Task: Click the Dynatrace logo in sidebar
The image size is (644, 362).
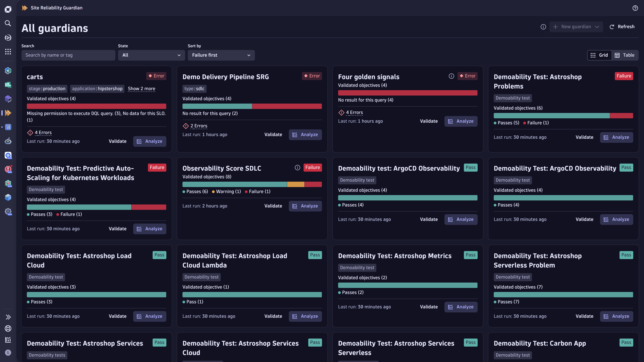Action: [x=8, y=10]
